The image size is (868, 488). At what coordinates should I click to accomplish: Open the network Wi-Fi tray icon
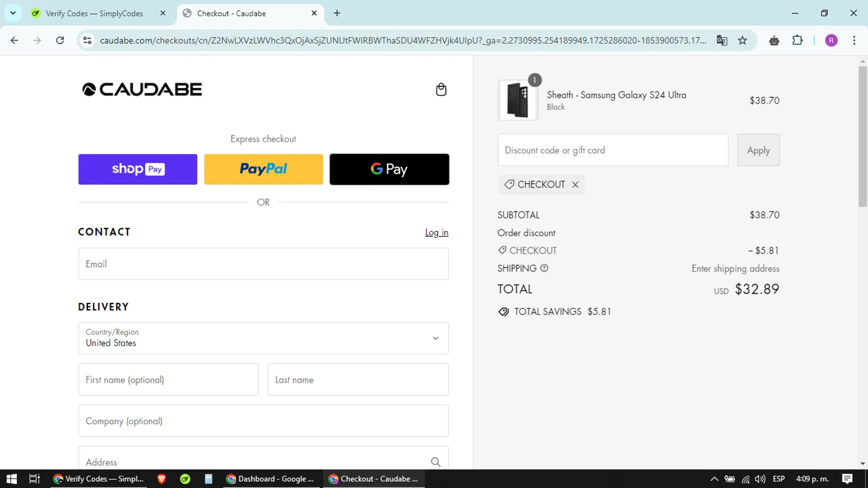point(745,479)
